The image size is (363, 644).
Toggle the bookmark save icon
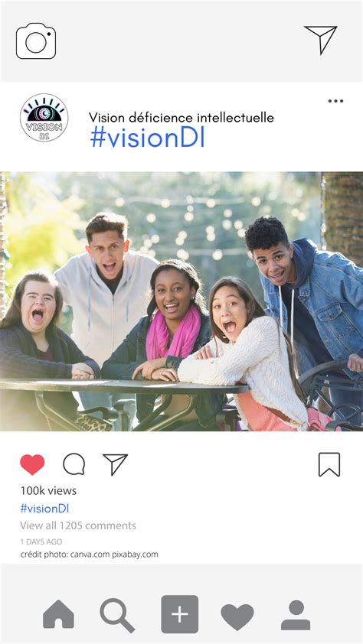tap(329, 464)
